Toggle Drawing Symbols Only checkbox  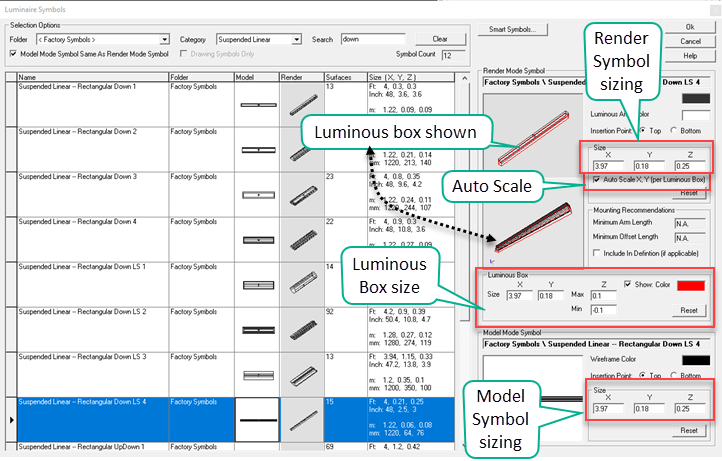click(184, 53)
